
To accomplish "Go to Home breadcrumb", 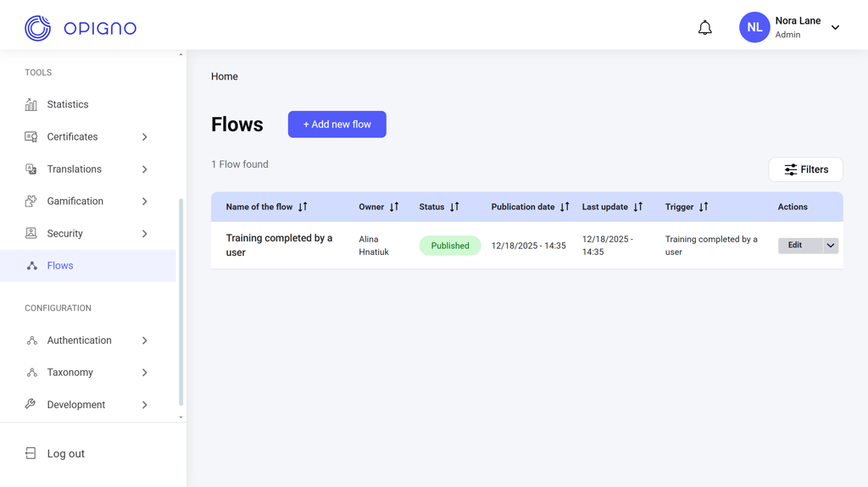I will tap(224, 76).
